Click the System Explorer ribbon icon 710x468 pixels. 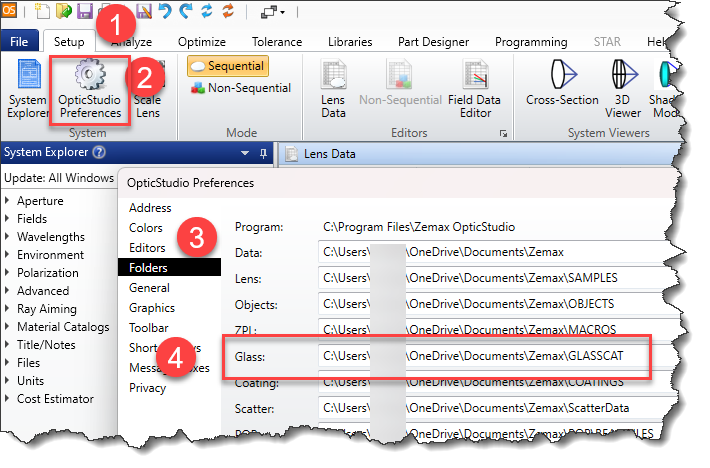pos(27,91)
